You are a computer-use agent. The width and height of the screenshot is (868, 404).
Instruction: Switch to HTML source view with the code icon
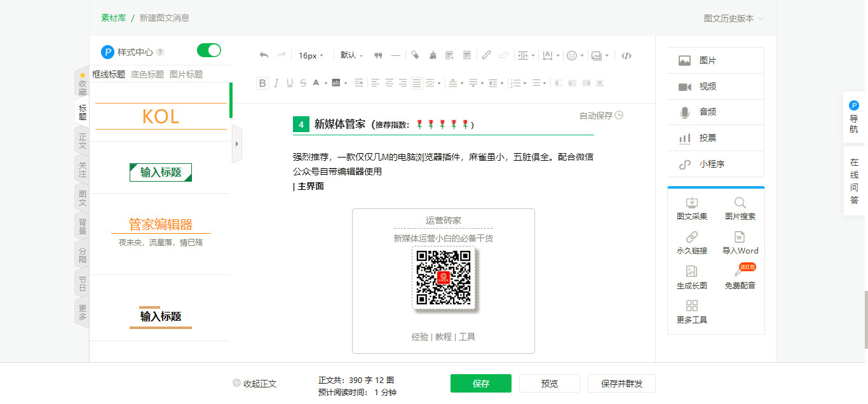coord(626,56)
